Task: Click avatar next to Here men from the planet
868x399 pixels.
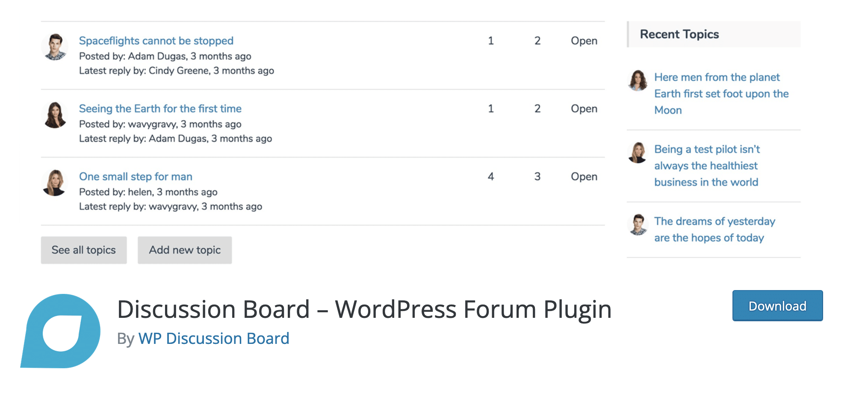Action: (638, 80)
